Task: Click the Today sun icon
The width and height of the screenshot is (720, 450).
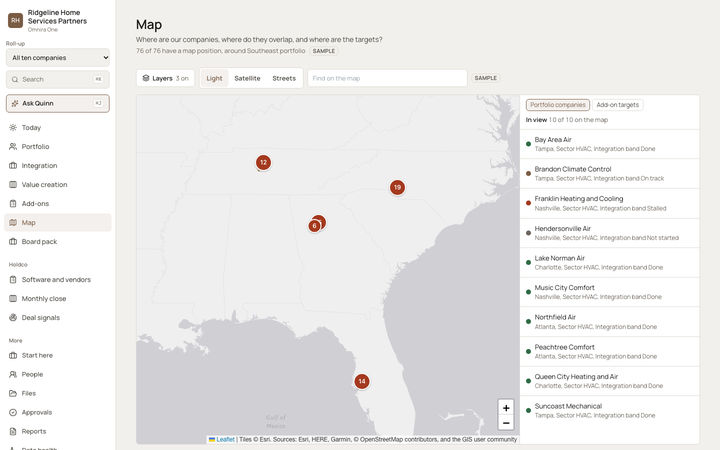Action: 13,128
